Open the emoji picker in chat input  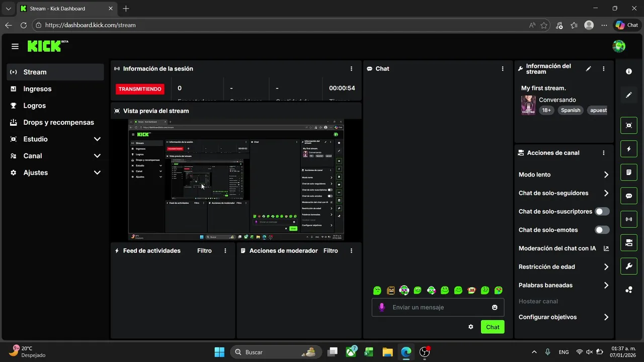pyautogui.click(x=495, y=307)
